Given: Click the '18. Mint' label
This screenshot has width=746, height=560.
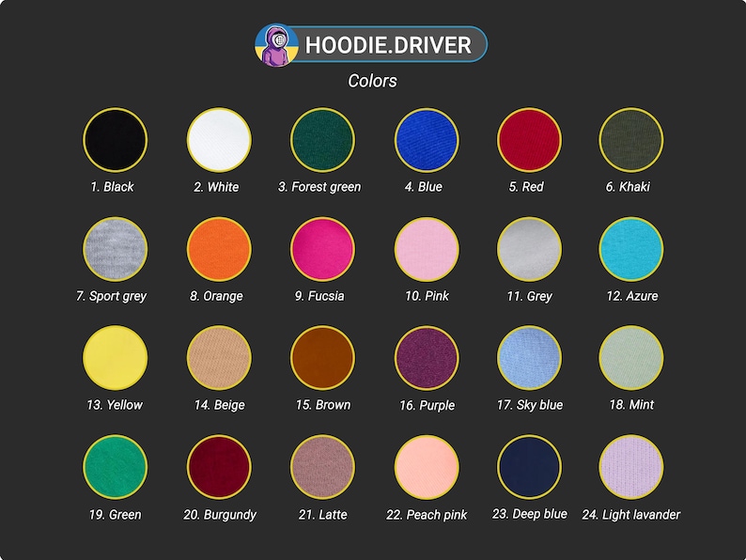Looking at the screenshot, I should coord(631,405).
